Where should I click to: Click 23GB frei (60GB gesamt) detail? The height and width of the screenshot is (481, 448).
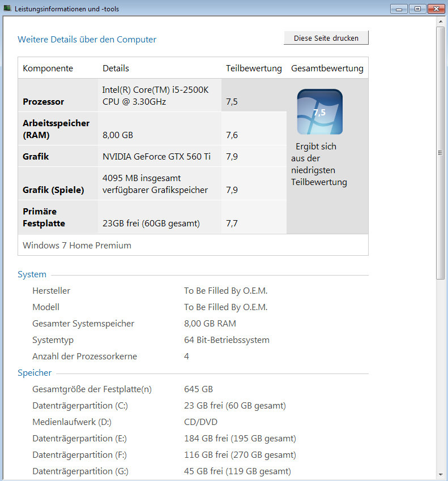pyautogui.click(x=151, y=224)
